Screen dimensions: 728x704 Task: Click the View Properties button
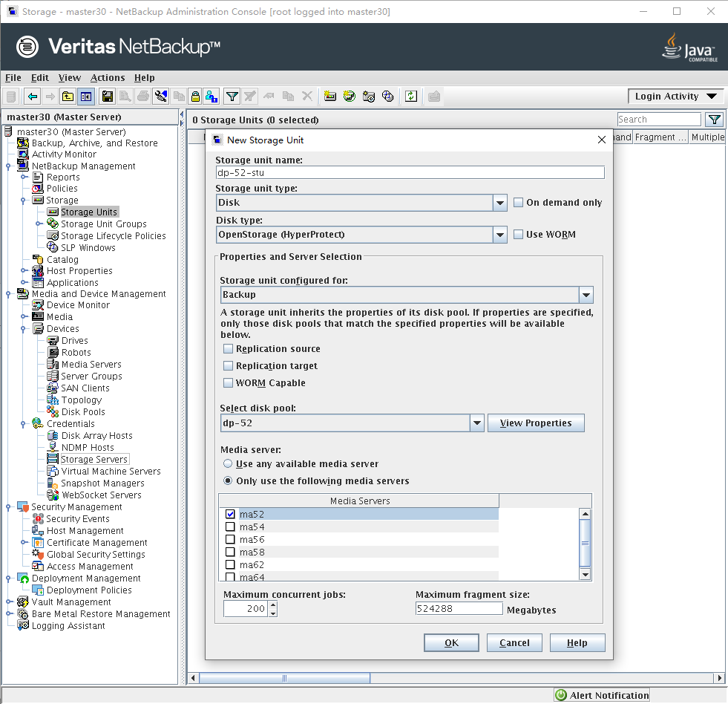click(x=536, y=423)
